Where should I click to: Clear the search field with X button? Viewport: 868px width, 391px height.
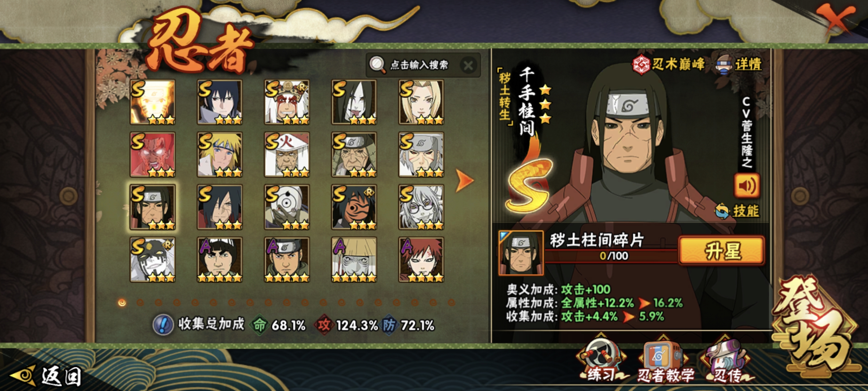(468, 65)
